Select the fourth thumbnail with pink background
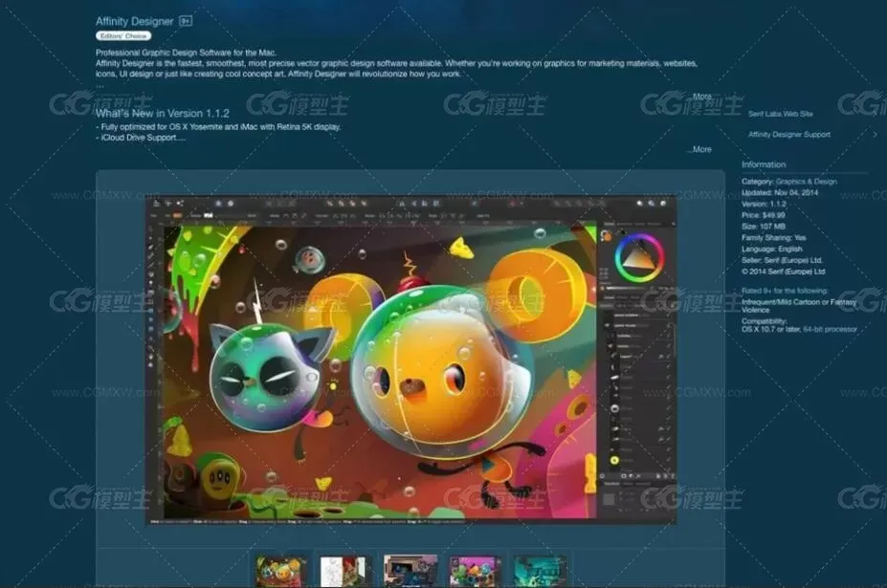 476,571
